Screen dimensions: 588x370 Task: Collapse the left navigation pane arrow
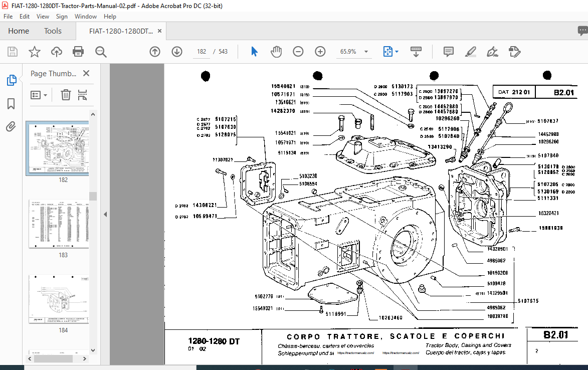pos(105,215)
